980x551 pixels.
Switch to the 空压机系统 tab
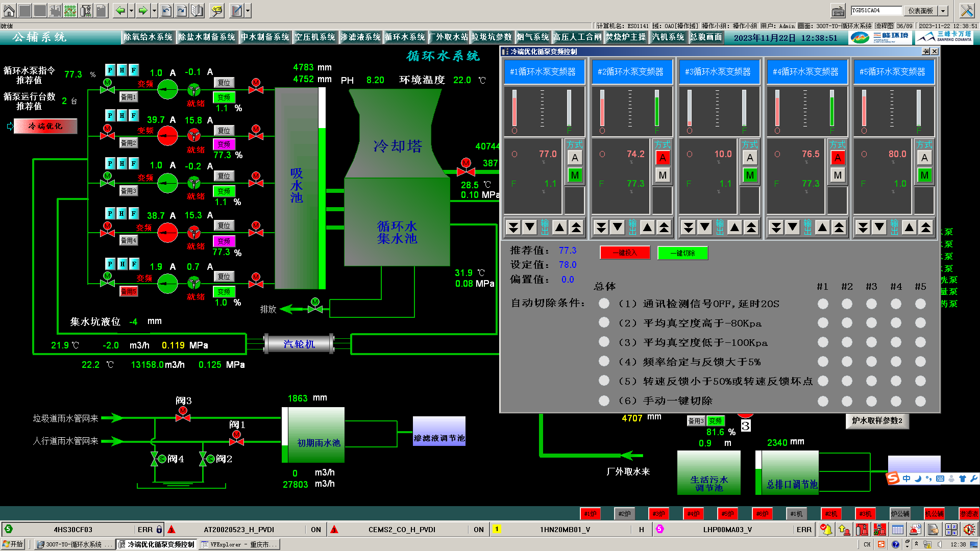pyautogui.click(x=315, y=37)
